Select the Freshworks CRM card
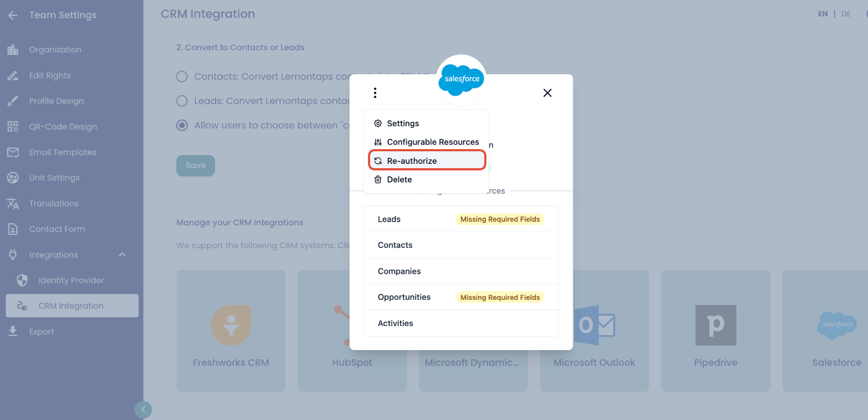 [231, 331]
